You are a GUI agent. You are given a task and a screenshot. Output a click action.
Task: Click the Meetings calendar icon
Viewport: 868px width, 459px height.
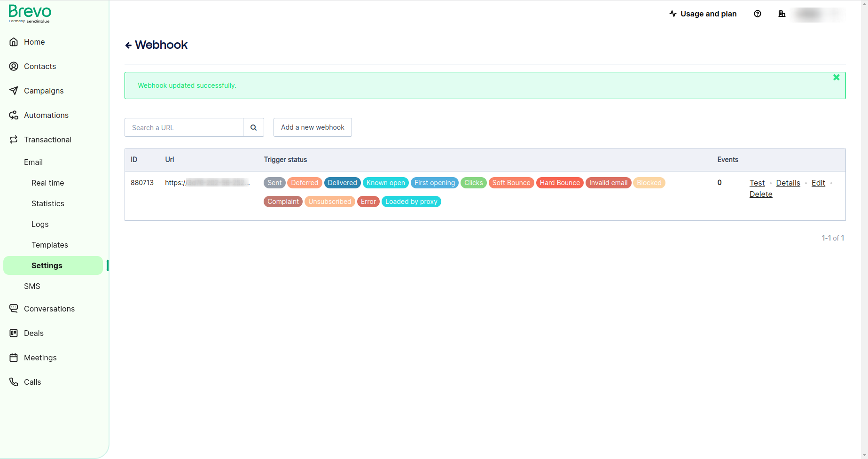14,358
